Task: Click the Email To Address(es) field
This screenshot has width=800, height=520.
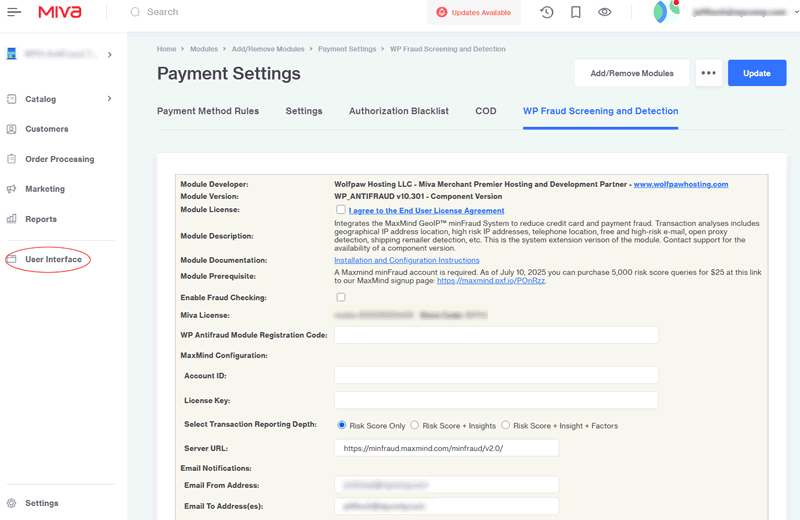Action: 446,506
